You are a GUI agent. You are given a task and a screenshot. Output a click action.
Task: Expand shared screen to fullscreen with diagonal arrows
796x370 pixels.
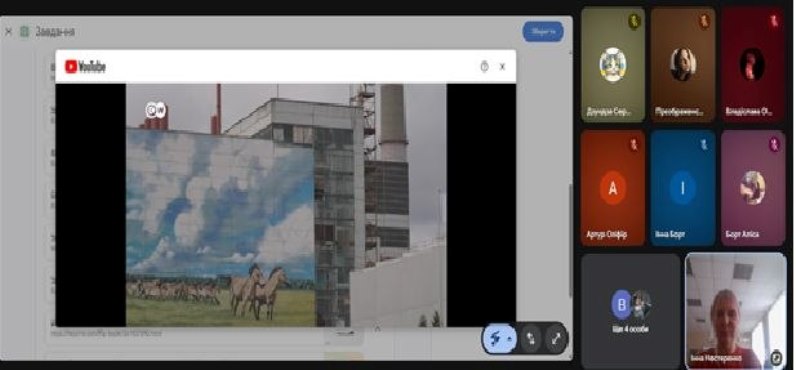(x=555, y=339)
